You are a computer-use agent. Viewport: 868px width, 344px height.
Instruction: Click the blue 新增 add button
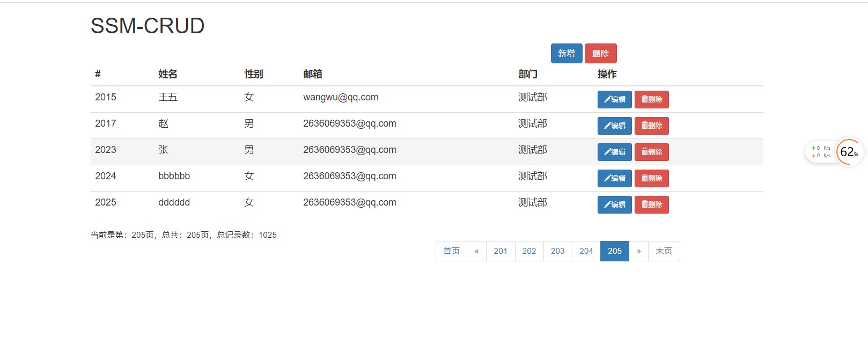pos(567,54)
